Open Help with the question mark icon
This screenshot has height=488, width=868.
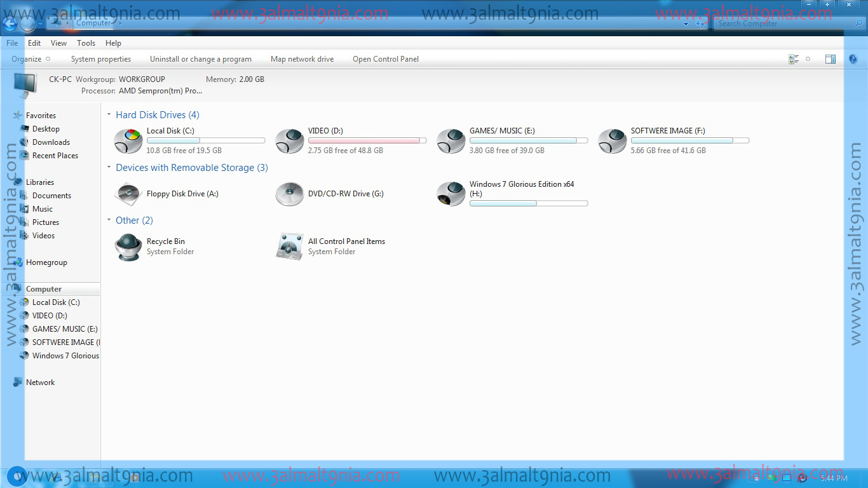click(853, 59)
